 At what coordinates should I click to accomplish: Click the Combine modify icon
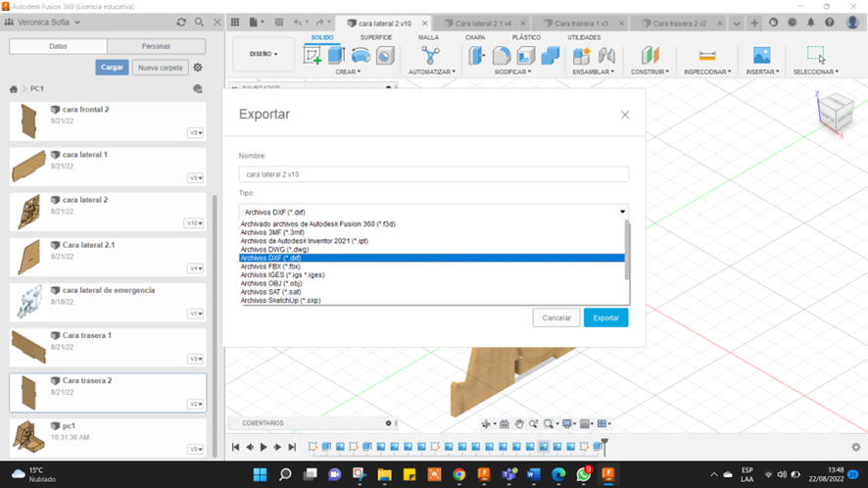pyautogui.click(x=550, y=56)
